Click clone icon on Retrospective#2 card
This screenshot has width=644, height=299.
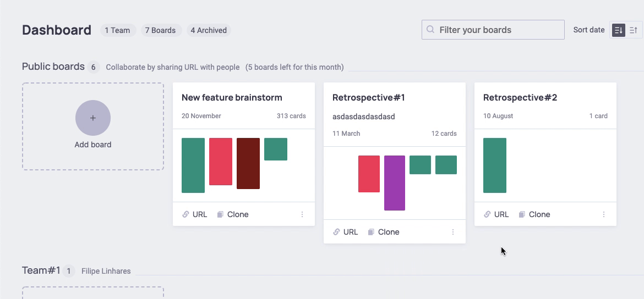522,214
